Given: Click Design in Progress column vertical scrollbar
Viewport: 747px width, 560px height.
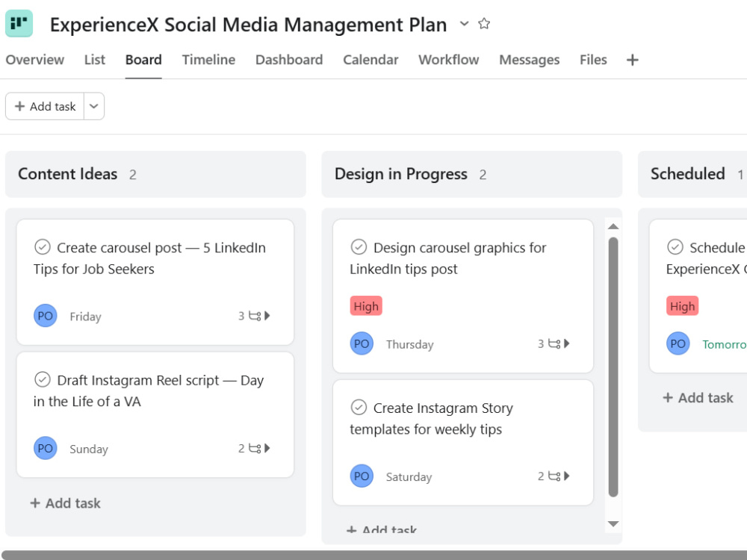Looking at the screenshot, I should pos(613,367).
